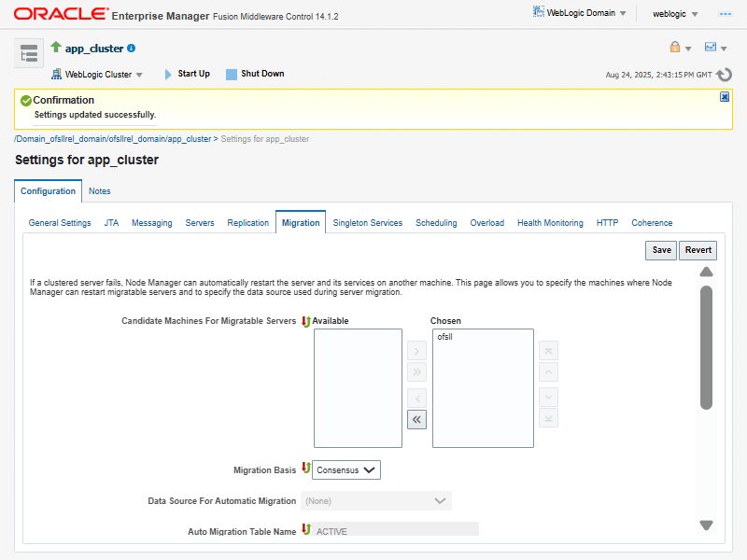This screenshot has height=560, width=747.
Task: Open the Migration Basis dropdown
Action: (x=346, y=470)
